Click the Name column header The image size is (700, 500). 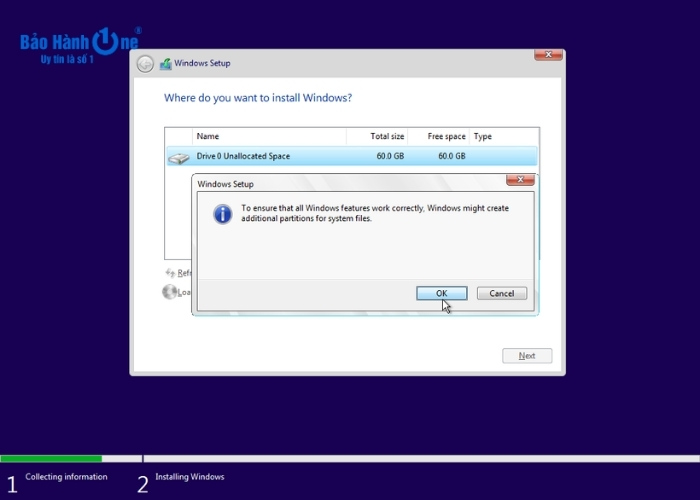tap(269, 137)
